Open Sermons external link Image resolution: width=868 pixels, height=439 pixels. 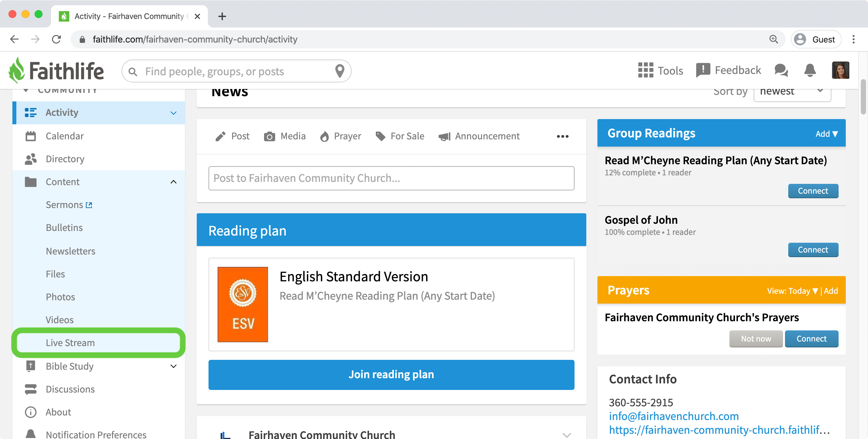69,205
